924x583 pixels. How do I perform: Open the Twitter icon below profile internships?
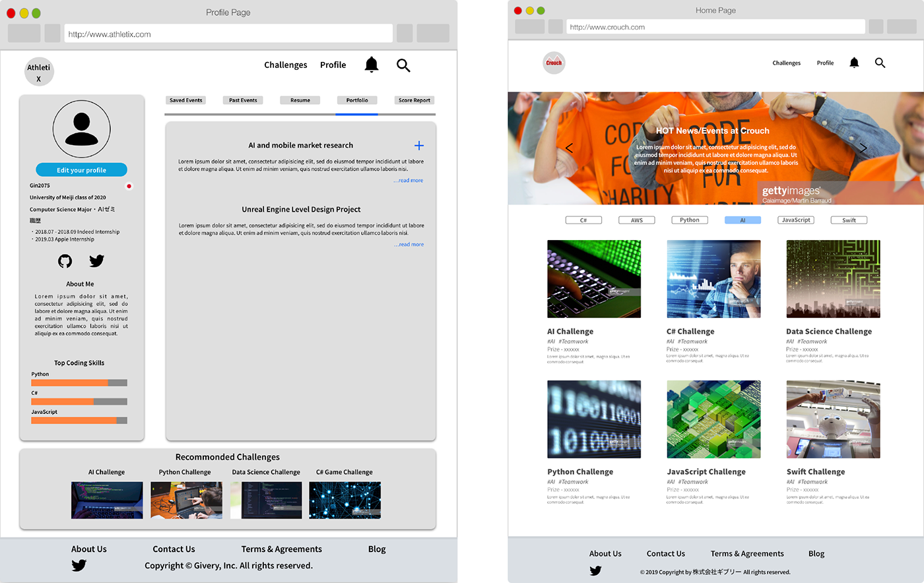pyautogui.click(x=96, y=261)
